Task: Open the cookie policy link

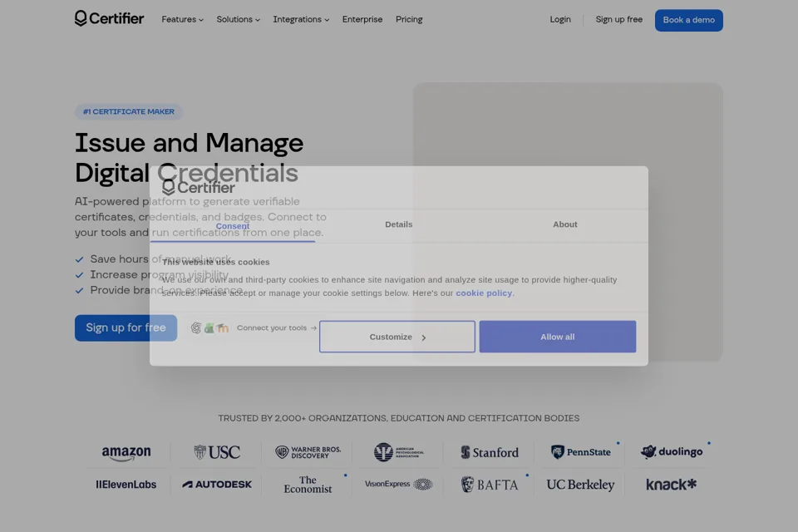Action: coord(484,293)
